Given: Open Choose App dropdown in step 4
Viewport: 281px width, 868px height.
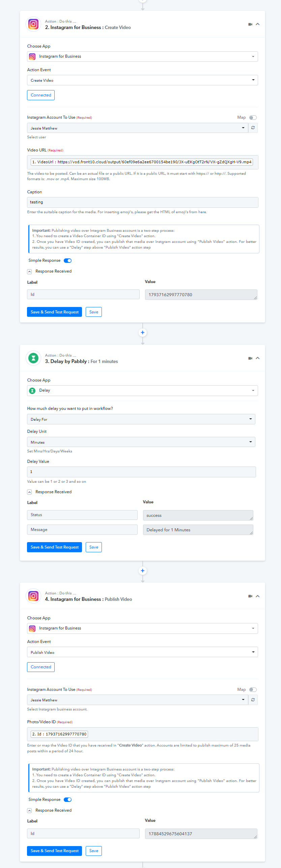Looking at the screenshot, I should (x=142, y=628).
